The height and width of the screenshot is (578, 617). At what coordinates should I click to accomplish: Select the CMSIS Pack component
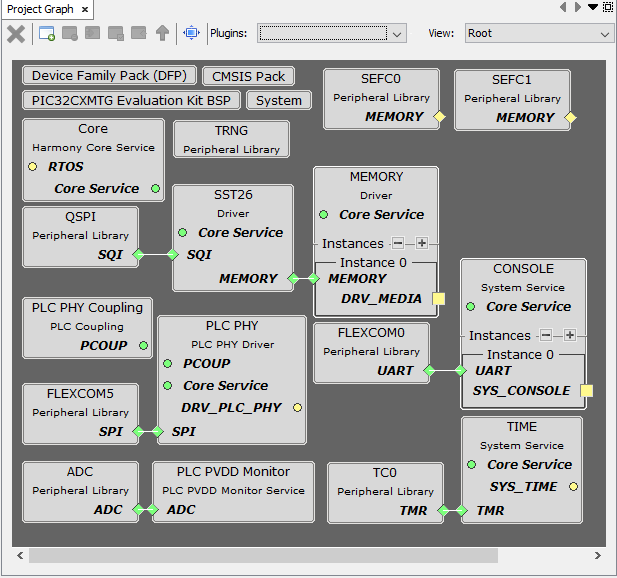point(249,76)
